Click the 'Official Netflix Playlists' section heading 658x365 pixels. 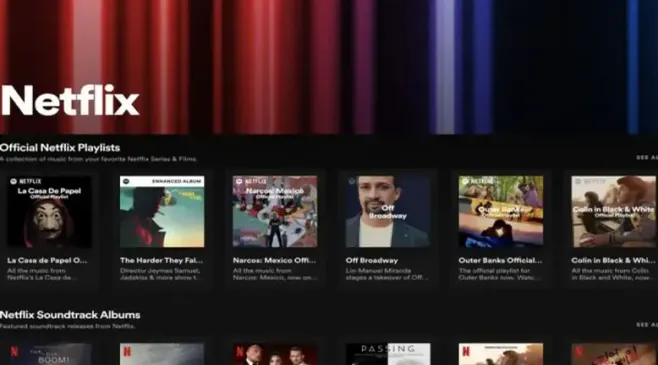tap(60, 148)
